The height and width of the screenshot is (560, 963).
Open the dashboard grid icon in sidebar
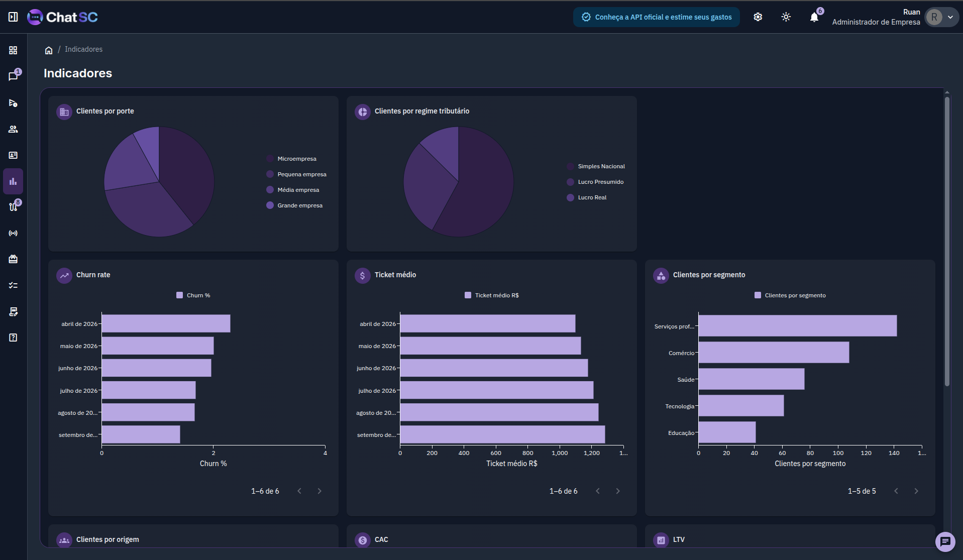pyautogui.click(x=13, y=50)
